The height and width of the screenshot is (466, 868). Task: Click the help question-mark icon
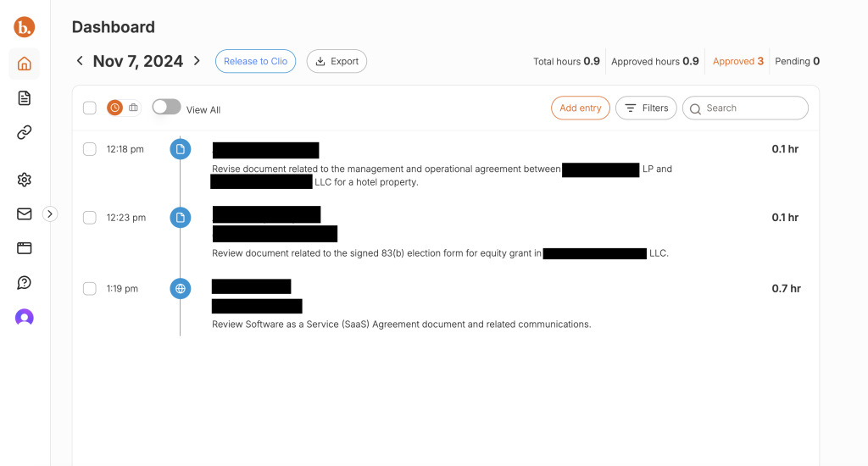tap(24, 282)
